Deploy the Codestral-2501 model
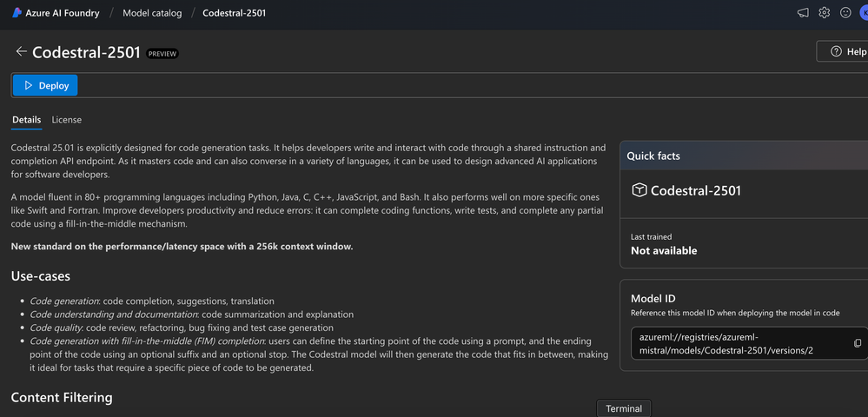The height and width of the screenshot is (417, 868). (x=45, y=85)
